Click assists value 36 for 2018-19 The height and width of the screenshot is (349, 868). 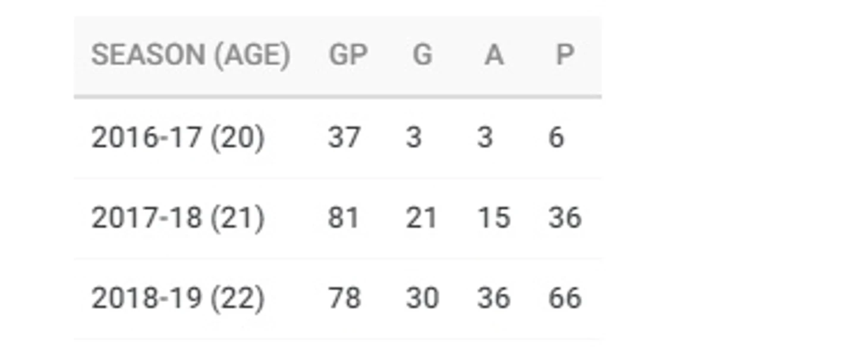pyautogui.click(x=493, y=298)
